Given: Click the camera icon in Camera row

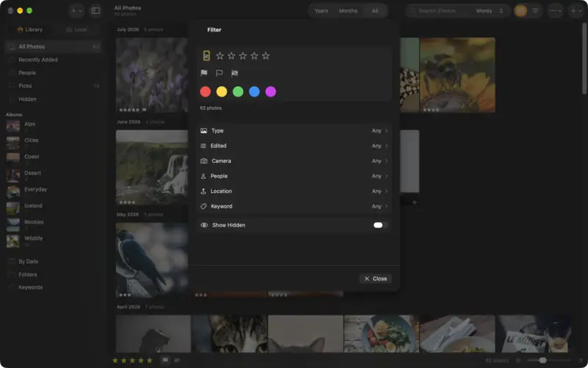Looking at the screenshot, I should pos(204,160).
